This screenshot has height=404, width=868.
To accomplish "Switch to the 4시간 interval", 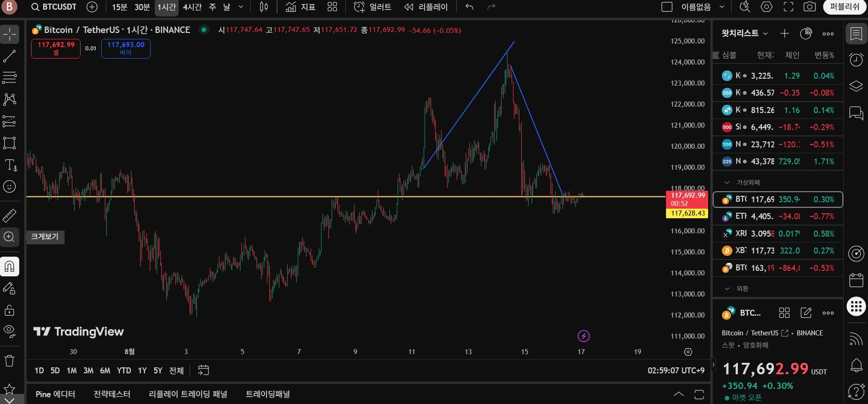I will click(192, 7).
